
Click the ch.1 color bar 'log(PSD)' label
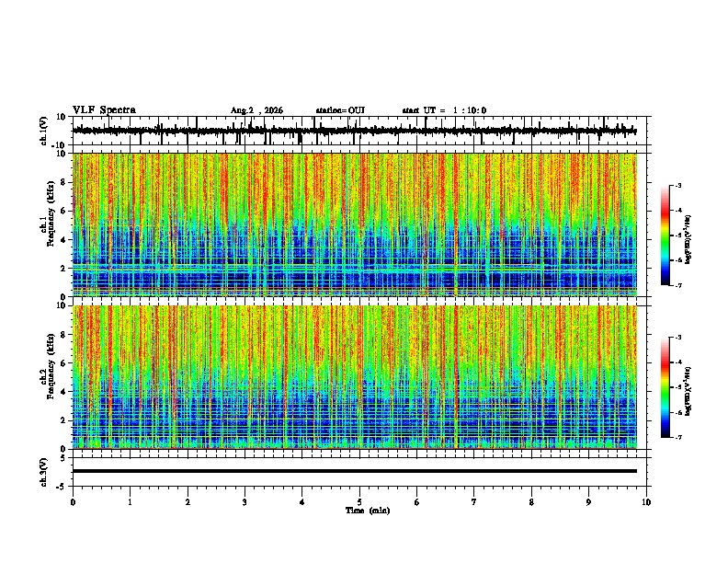(x=688, y=240)
